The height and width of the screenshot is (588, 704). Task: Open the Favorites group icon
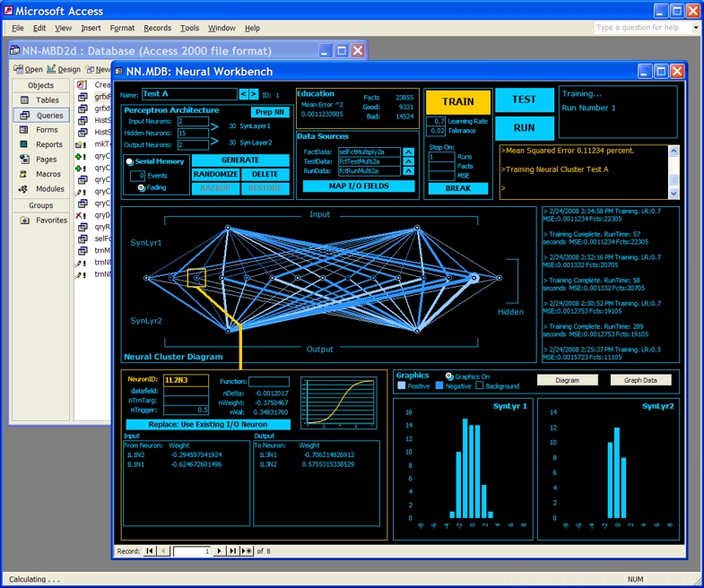point(24,220)
